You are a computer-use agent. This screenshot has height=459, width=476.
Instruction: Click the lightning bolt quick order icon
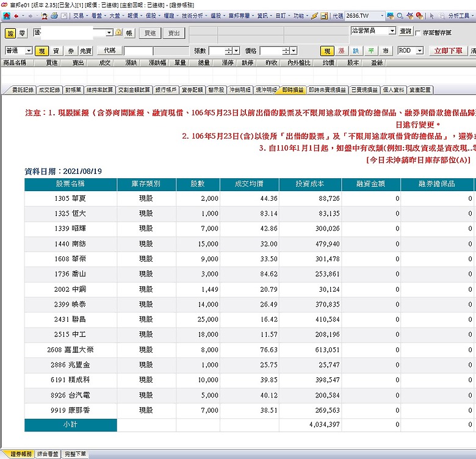pyautogui.click(x=314, y=16)
